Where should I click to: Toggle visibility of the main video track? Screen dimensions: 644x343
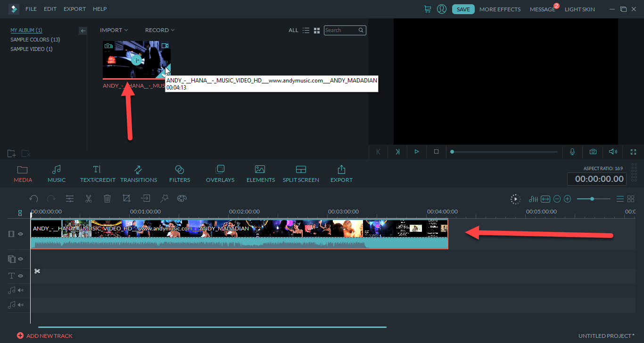pos(21,234)
